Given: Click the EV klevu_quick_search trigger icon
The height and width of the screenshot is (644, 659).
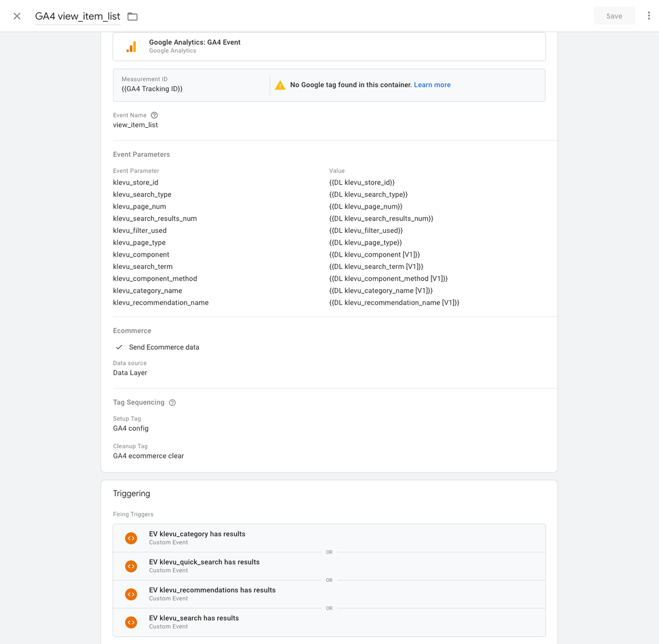Looking at the screenshot, I should coord(131,566).
